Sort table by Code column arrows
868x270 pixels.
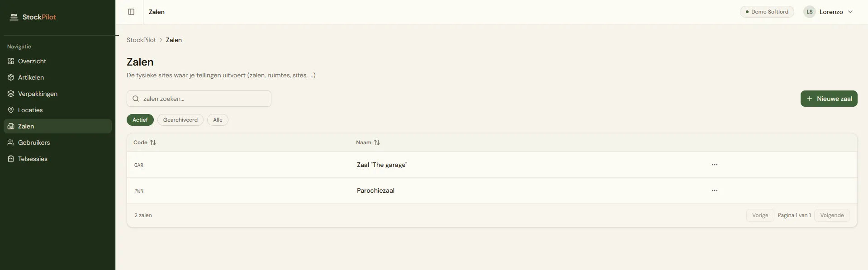tap(153, 142)
